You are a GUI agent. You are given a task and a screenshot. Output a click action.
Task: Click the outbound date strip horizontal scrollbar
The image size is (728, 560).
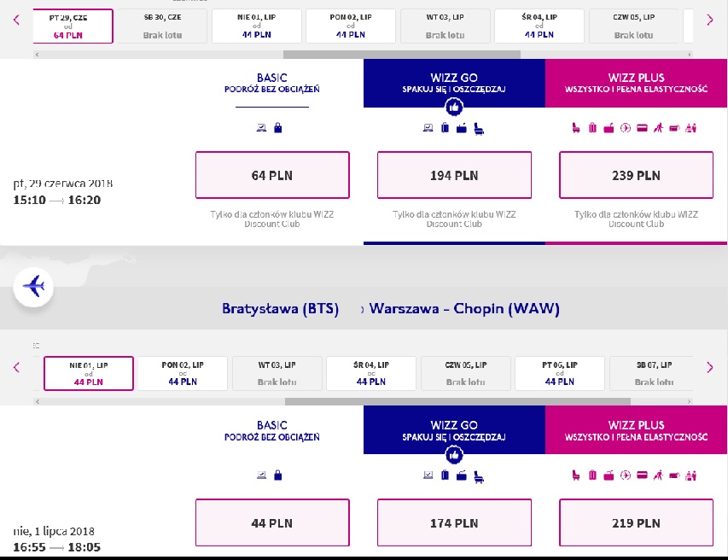pos(364,55)
